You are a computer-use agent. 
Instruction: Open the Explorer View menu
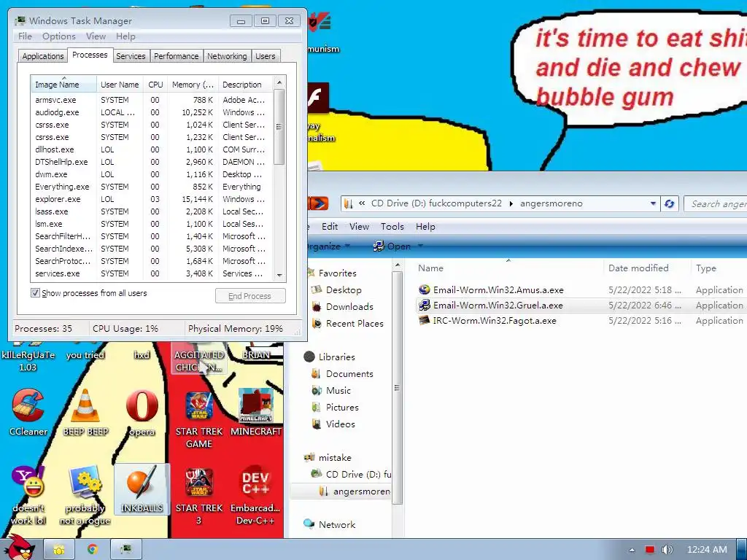click(359, 227)
